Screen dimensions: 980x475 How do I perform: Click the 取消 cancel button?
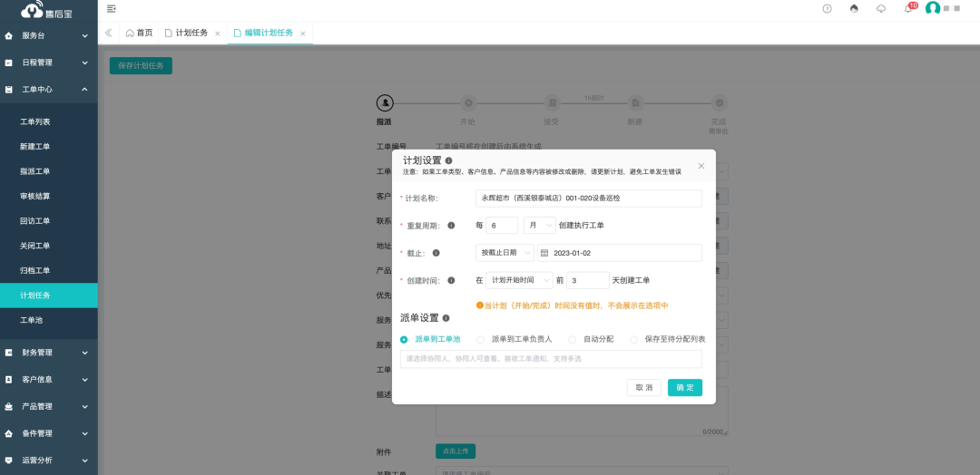click(x=643, y=387)
